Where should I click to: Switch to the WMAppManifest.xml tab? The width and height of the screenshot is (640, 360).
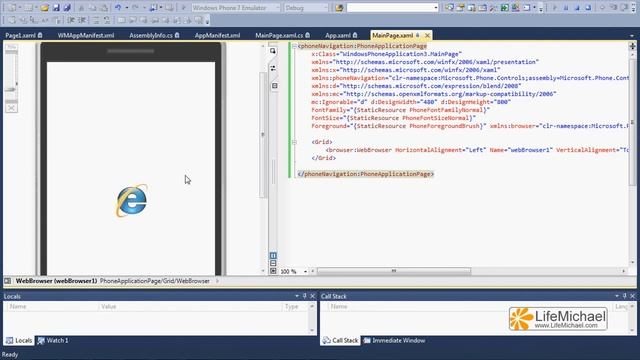(x=86, y=36)
